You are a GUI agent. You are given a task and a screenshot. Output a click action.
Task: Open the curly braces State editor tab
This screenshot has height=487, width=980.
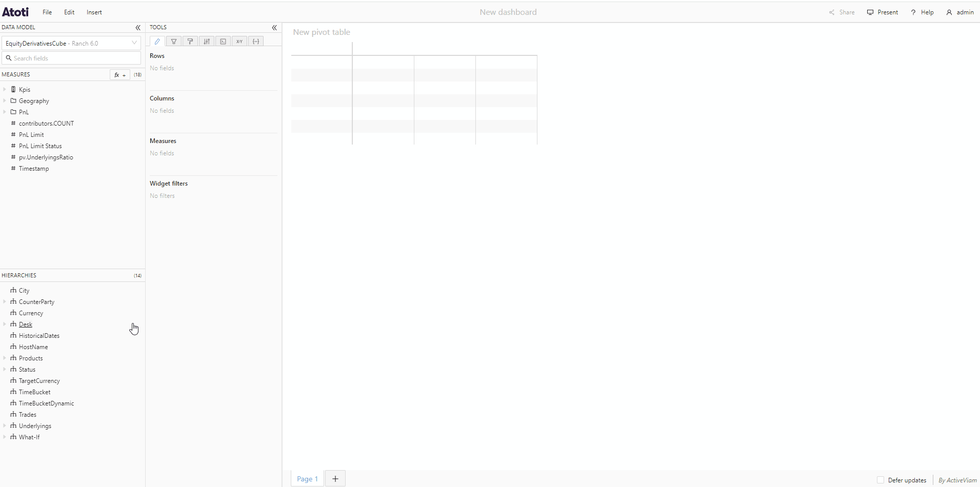[x=256, y=42]
